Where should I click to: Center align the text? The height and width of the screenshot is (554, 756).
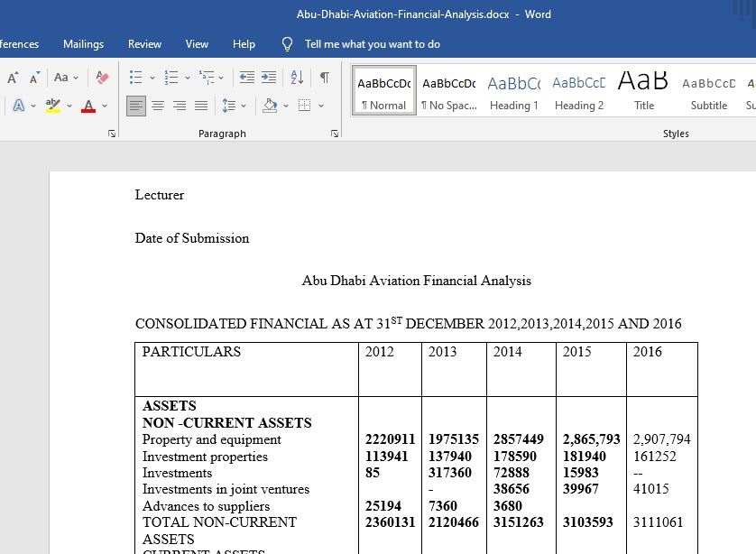[x=158, y=105]
